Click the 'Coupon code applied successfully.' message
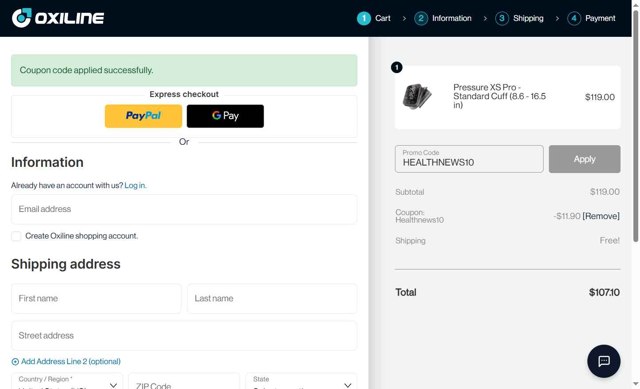This screenshot has width=640, height=389. (87, 70)
